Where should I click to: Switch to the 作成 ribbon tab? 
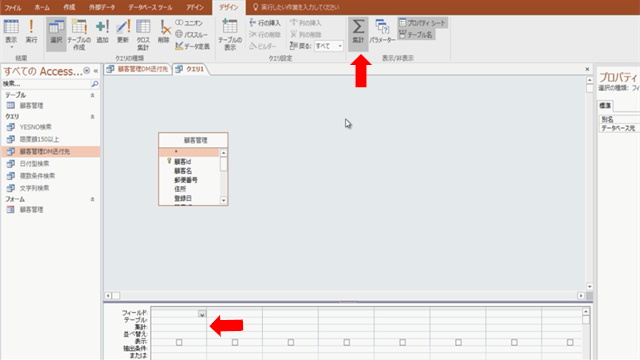(x=69, y=7)
